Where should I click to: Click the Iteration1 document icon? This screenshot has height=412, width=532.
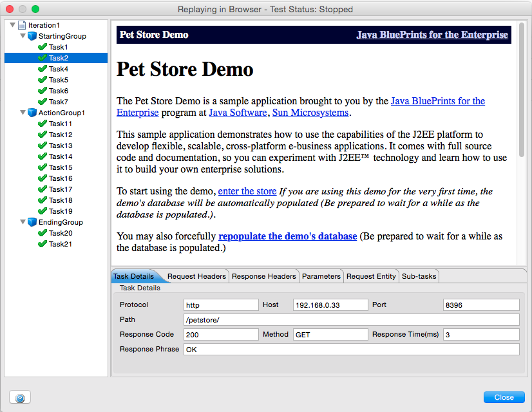22,25
